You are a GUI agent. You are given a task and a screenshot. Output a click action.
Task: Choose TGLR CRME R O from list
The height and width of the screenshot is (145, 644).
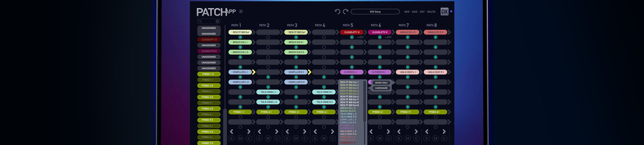tap(348, 117)
